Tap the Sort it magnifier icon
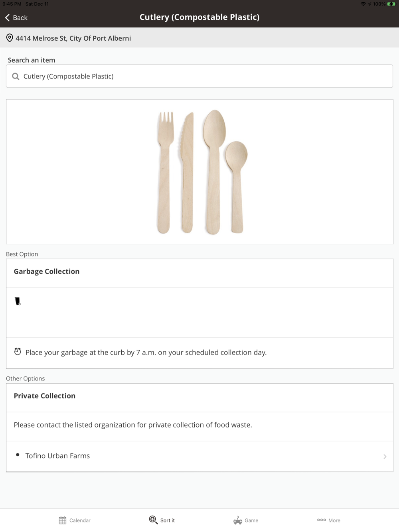This screenshot has height=532, width=399. pyautogui.click(x=153, y=520)
